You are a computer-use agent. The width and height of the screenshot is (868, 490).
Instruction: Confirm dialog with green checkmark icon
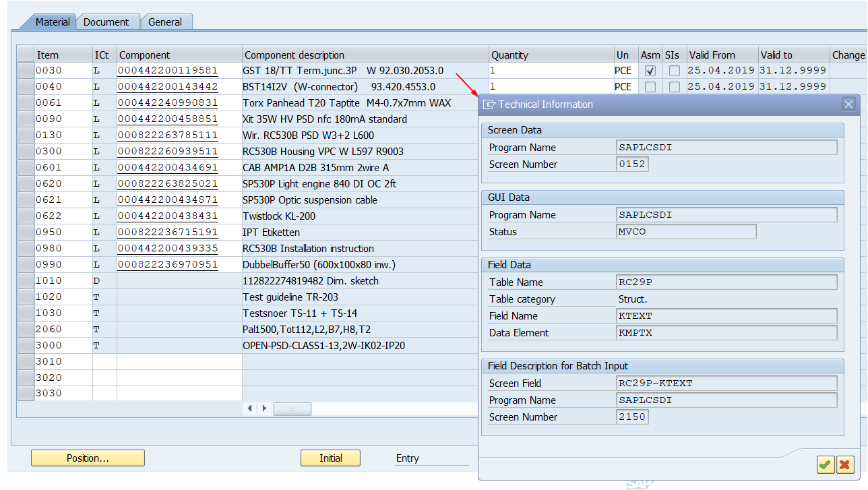coord(825,464)
